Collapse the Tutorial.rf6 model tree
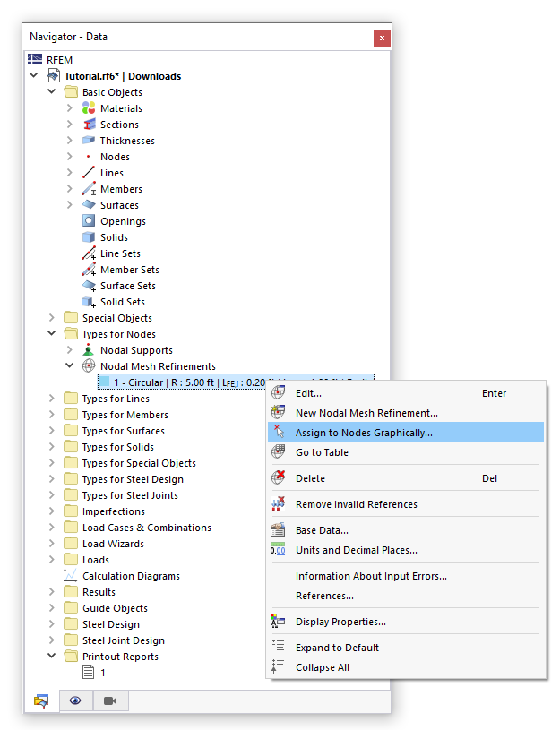Screen dimensions: 560x730 [x=33, y=75]
